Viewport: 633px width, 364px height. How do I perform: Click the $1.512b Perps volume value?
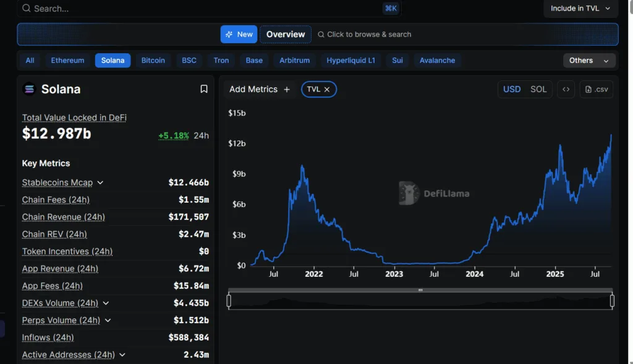coord(192,320)
